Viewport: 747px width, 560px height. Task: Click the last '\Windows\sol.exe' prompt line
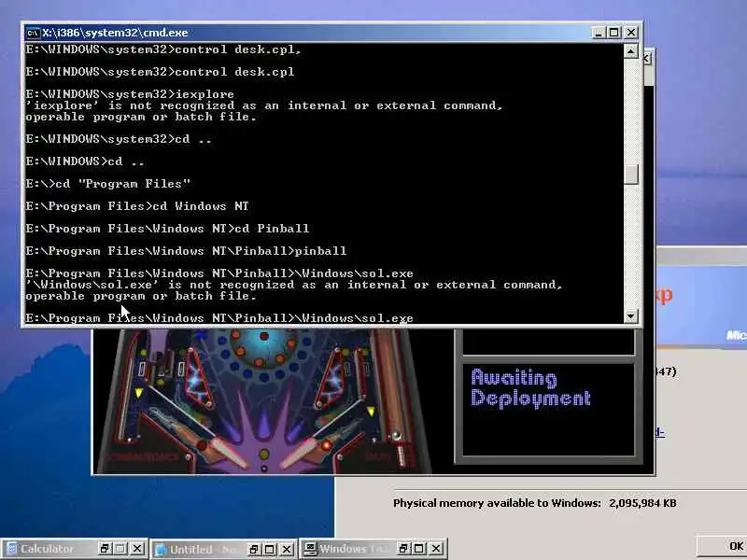[x=219, y=317]
